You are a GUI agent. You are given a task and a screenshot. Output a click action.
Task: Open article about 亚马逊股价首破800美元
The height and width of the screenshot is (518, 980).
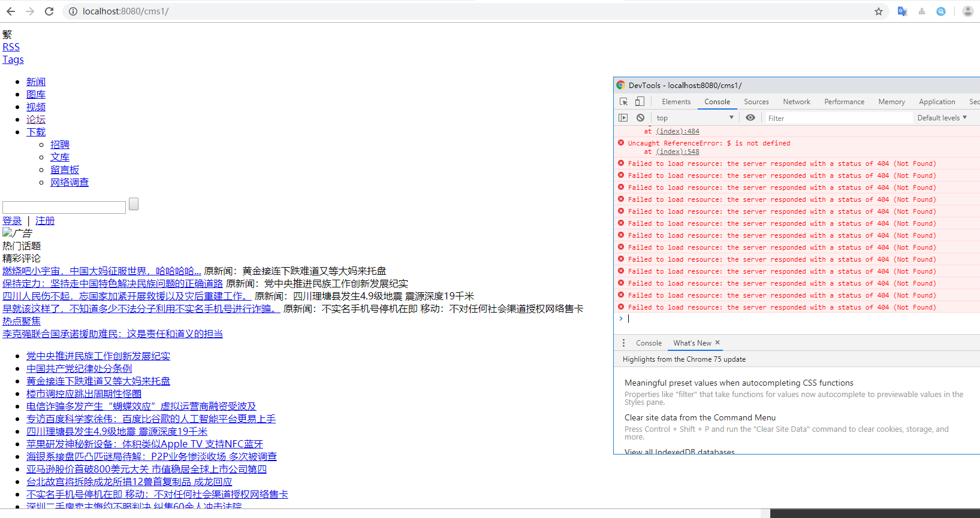click(x=146, y=469)
